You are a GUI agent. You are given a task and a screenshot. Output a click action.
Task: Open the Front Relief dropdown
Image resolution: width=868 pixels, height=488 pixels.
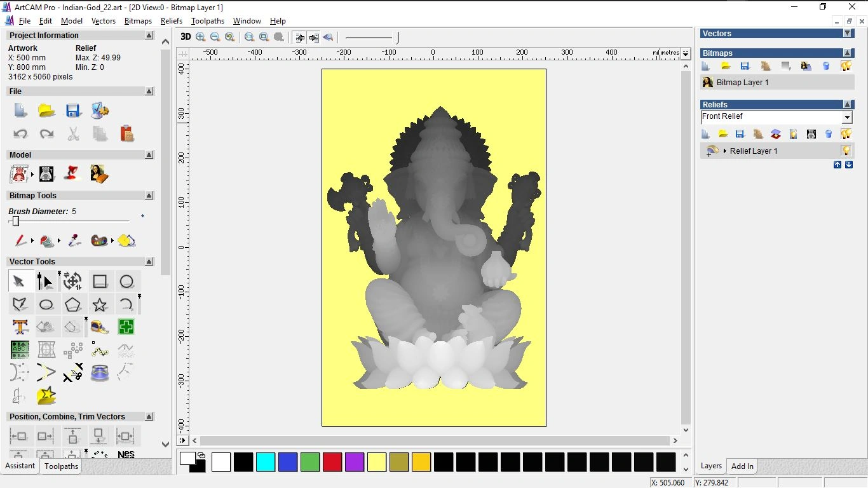[x=847, y=118]
